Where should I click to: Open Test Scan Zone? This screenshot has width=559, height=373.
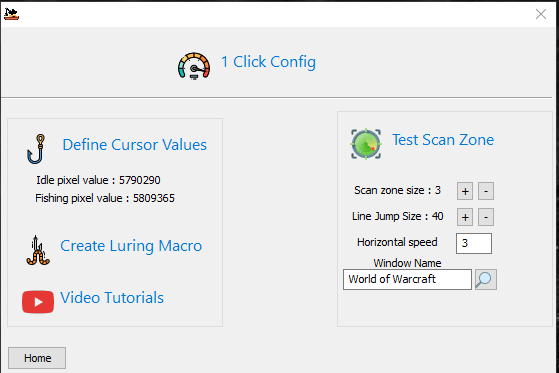(x=443, y=140)
